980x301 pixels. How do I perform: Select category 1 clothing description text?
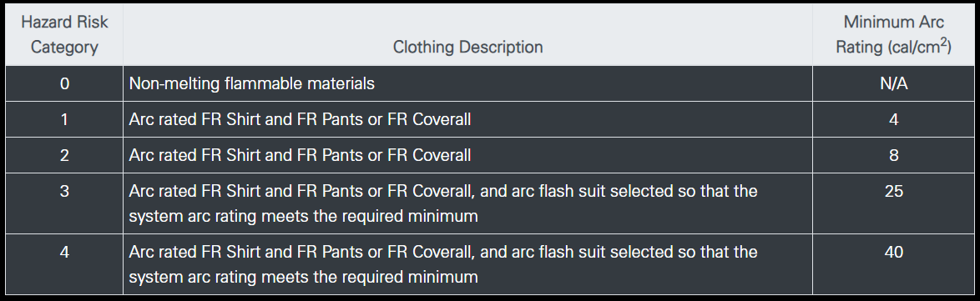[300, 119]
